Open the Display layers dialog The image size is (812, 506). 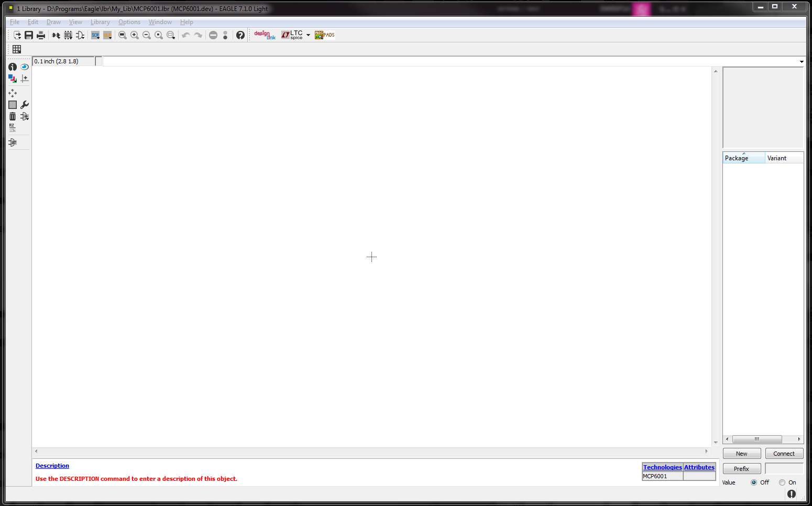pos(12,79)
